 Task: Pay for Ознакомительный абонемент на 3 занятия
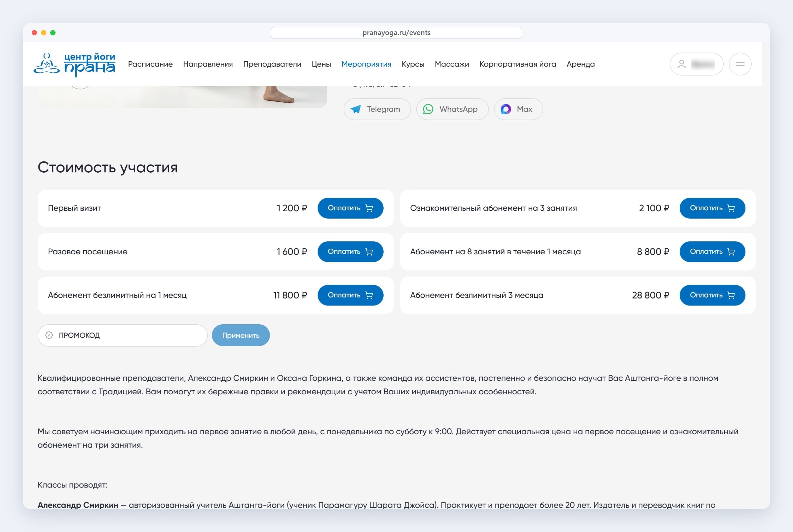(x=712, y=208)
